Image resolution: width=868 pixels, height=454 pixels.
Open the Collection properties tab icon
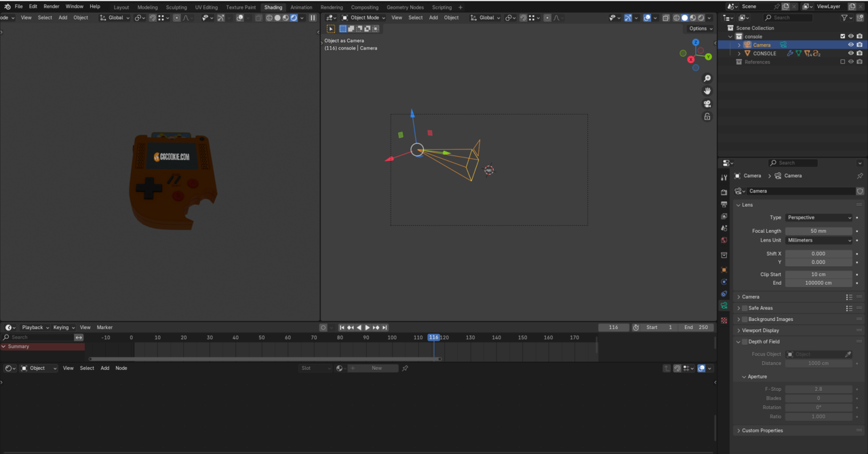point(724,255)
